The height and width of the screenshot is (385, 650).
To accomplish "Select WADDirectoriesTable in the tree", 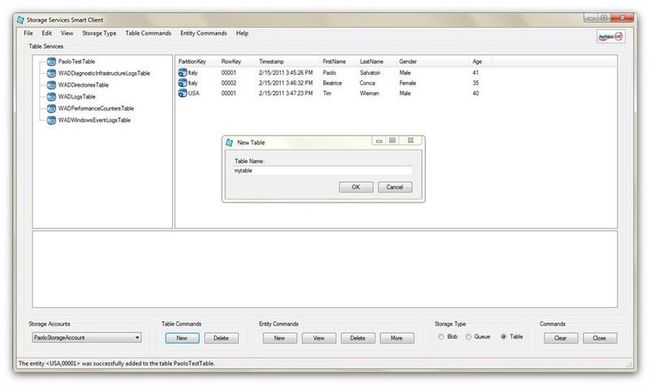I will click(x=83, y=85).
